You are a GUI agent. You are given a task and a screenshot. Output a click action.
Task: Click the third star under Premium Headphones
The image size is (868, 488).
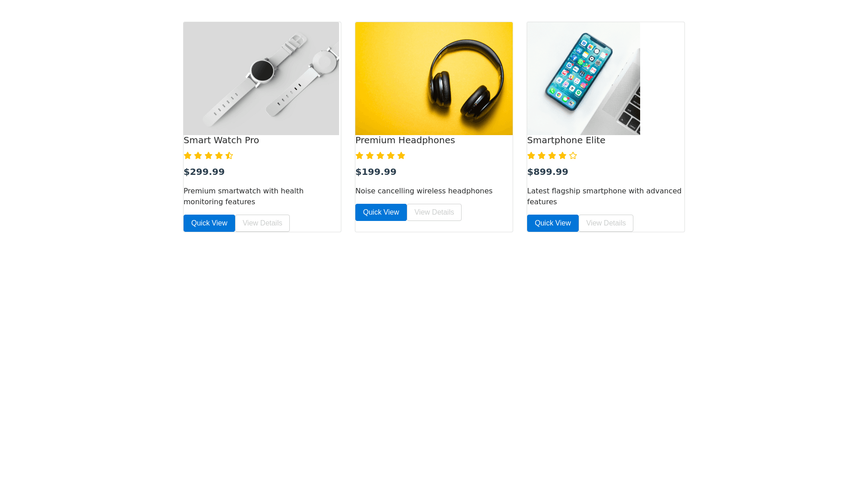click(380, 156)
